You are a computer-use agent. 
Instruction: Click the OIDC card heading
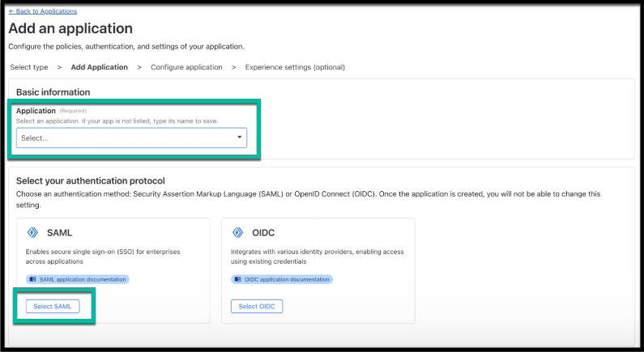[x=263, y=232]
